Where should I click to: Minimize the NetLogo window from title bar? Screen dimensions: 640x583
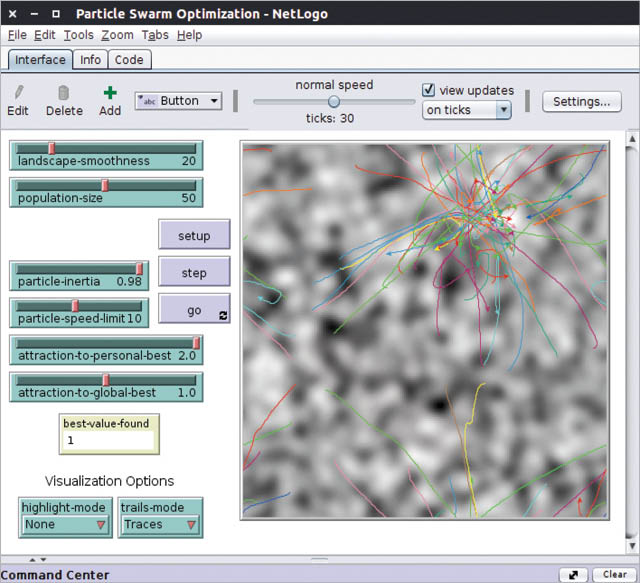pos(32,14)
